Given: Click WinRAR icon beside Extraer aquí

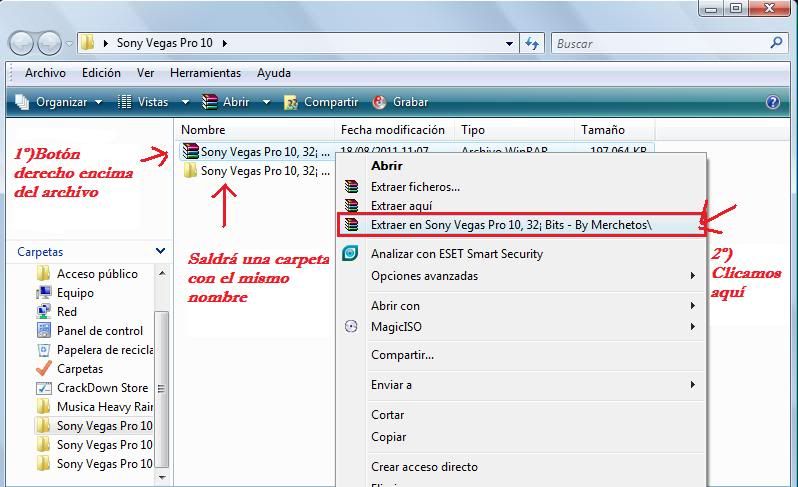Looking at the screenshot, I should click(x=351, y=205).
